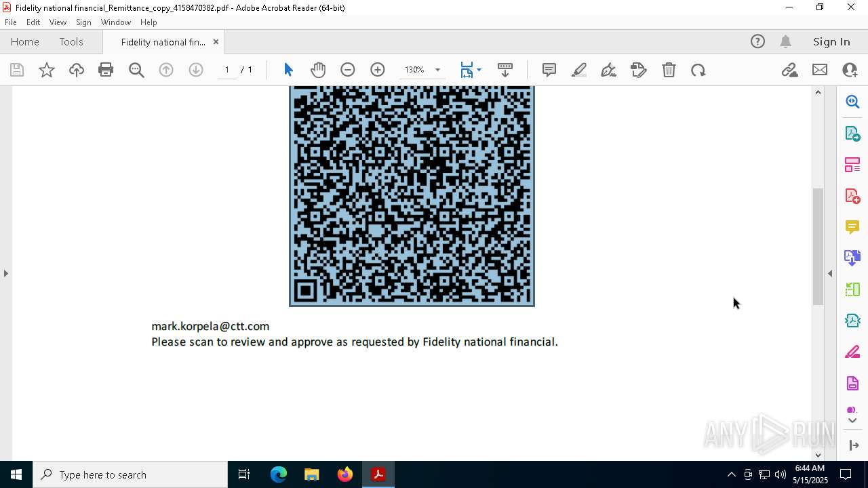This screenshot has width=868, height=488.
Task: Click the Save file icon
Action: click(17, 70)
